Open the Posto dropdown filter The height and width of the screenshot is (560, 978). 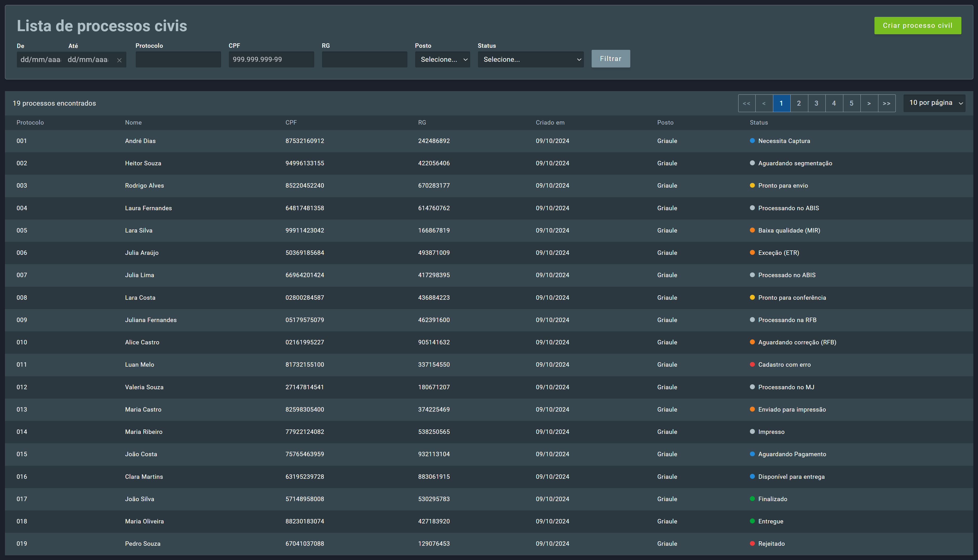point(442,60)
